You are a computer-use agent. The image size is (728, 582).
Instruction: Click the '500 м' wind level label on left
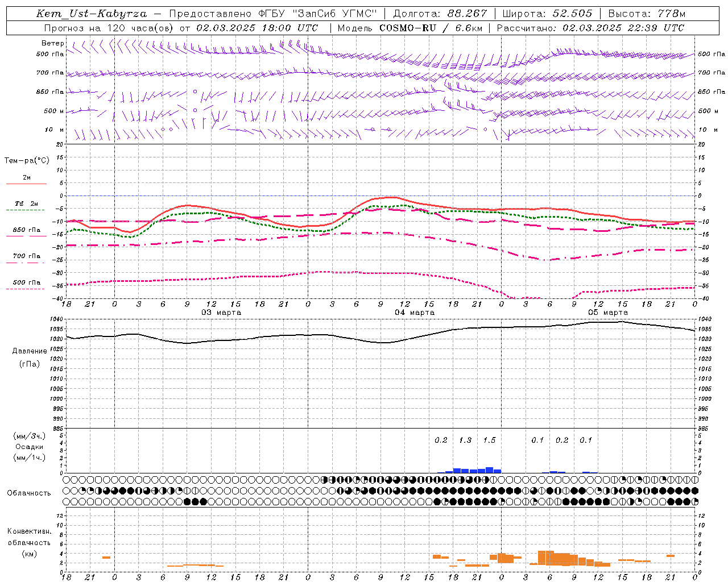click(x=55, y=111)
